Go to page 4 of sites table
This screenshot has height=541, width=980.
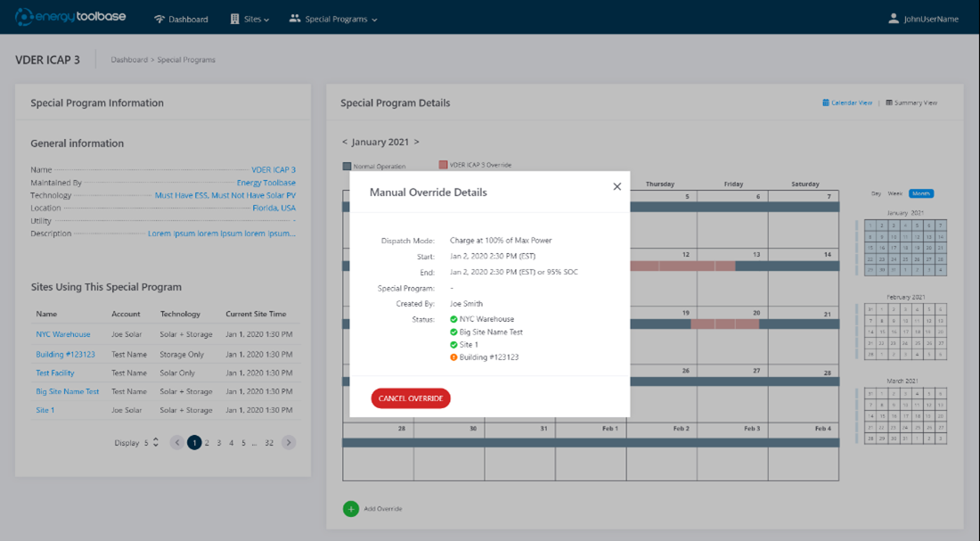tap(232, 443)
